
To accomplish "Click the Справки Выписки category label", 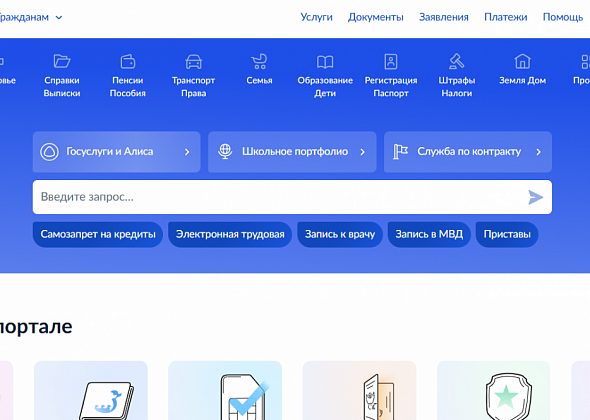I will 62,87.
